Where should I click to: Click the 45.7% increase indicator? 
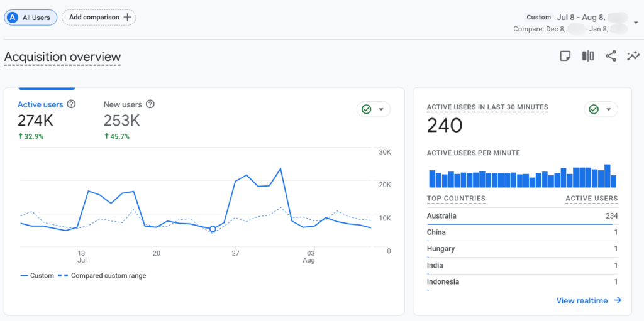[x=116, y=137]
